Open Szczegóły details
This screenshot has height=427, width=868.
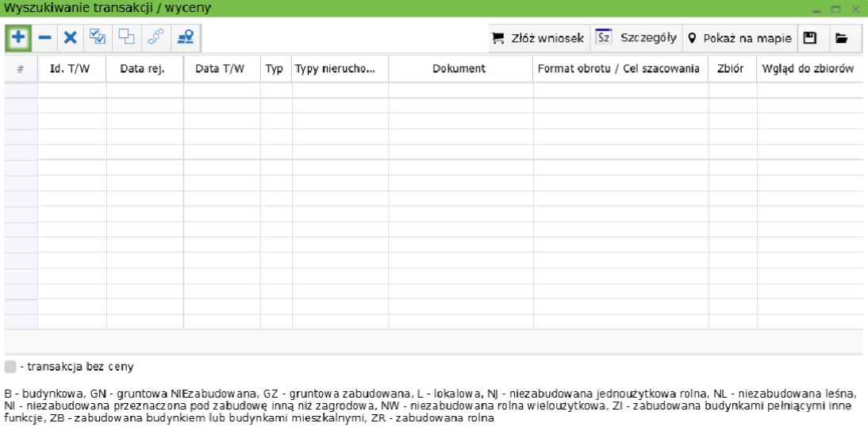click(x=636, y=38)
